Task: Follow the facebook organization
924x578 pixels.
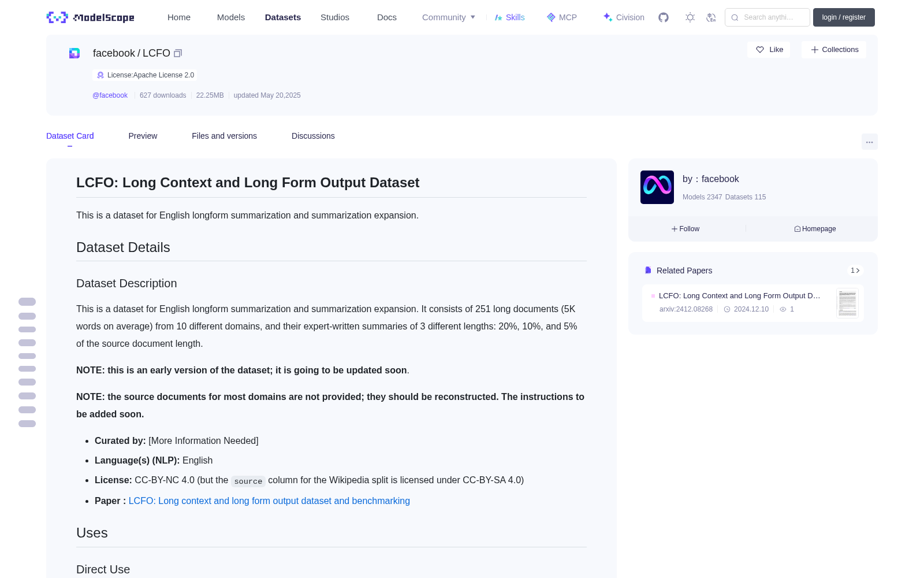Action: coord(685,229)
